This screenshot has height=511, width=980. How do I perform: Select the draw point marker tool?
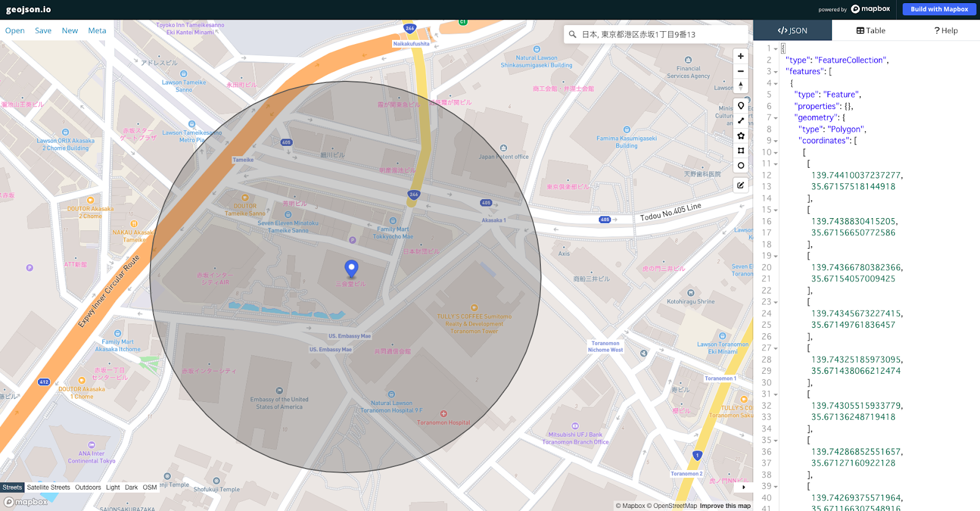[741, 106]
